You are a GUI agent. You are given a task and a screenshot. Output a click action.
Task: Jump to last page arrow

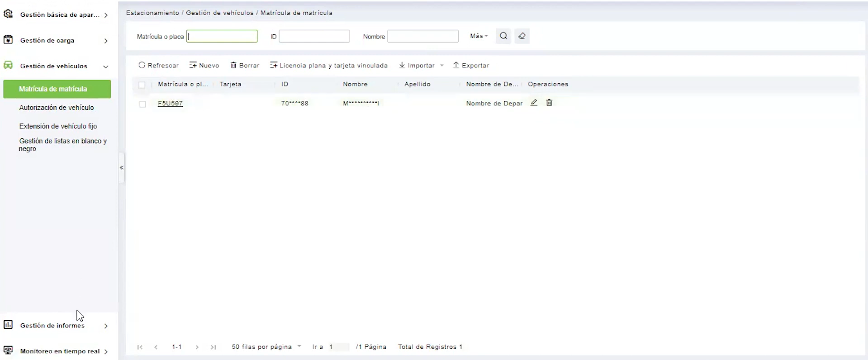click(x=213, y=347)
